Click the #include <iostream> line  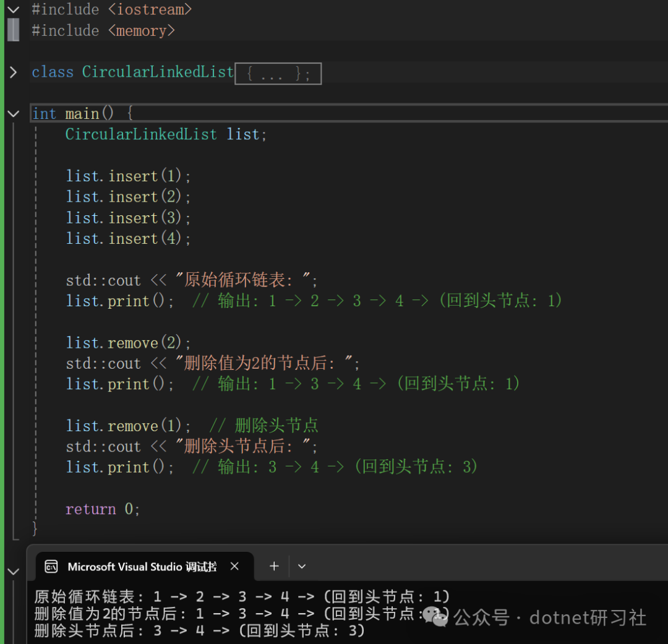(111, 9)
